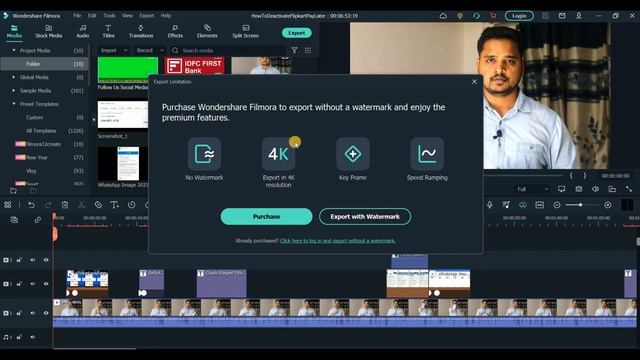Open the cloud icon in title bar
This screenshot has width=640, height=360.
[x=443, y=16]
